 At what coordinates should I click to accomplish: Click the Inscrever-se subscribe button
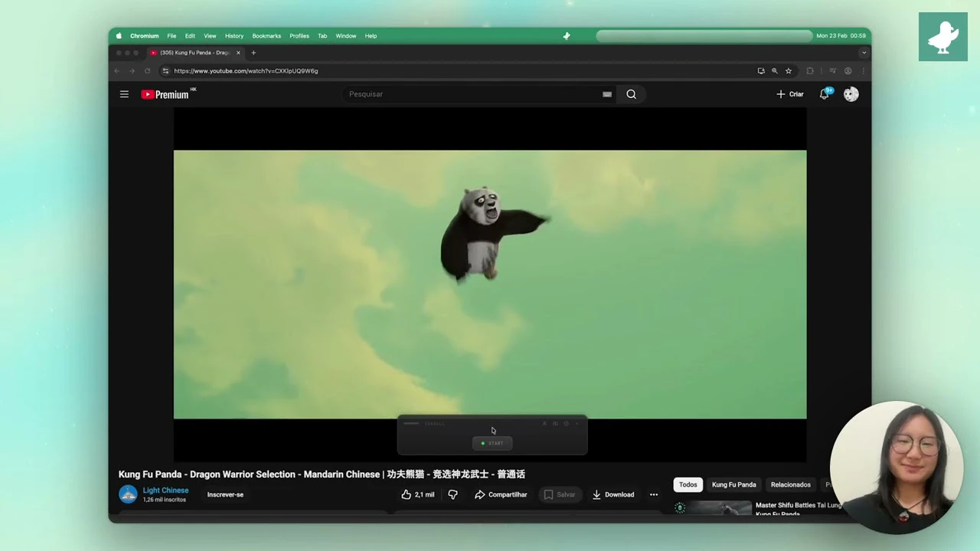click(225, 494)
